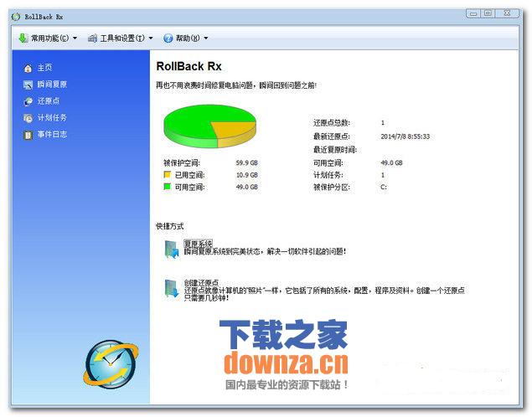Click the tools icon beside 工具和设置
The width and height of the screenshot is (532, 417).
click(x=92, y=39)
